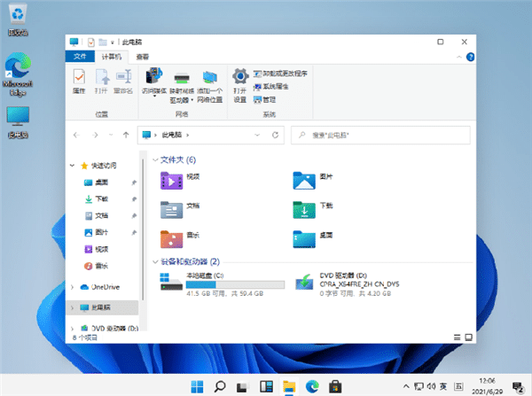
Task: Open Help with the blue question mark
Action: pyautogui.click(x=470, y=57)
